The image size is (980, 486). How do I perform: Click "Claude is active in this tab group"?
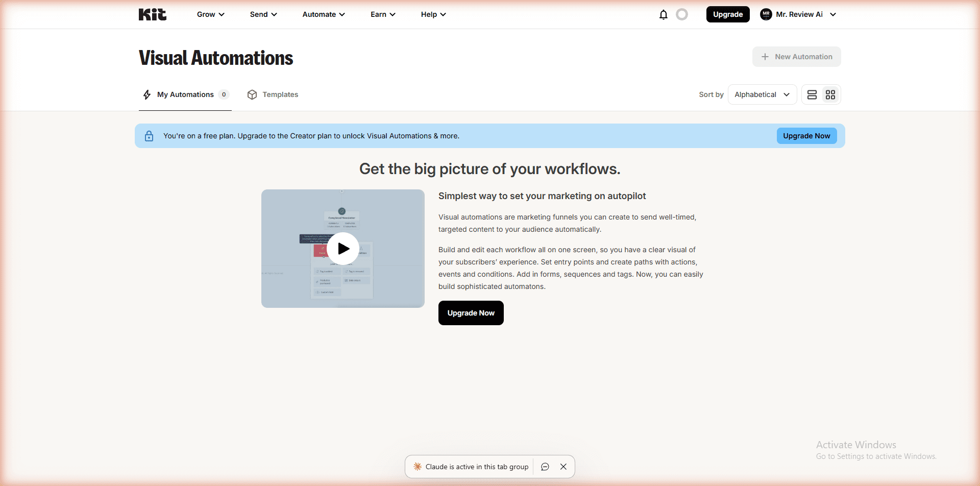[477, 467]
